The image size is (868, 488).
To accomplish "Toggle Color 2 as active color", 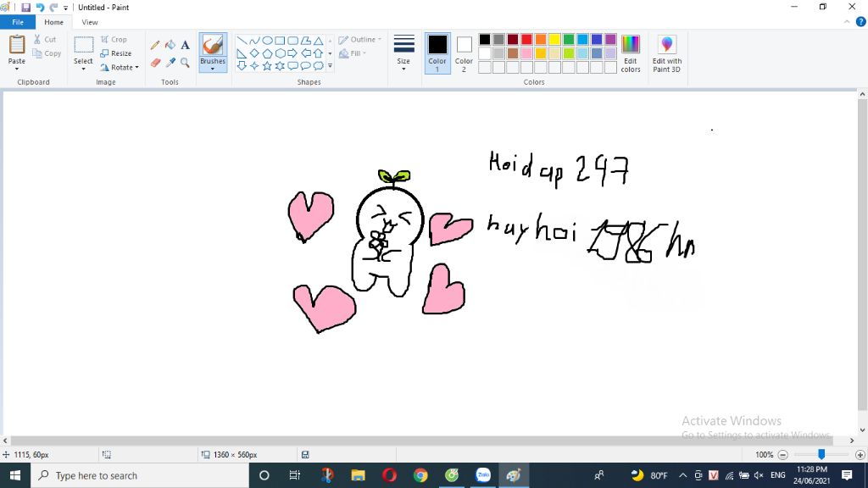I will pos(464,53).
